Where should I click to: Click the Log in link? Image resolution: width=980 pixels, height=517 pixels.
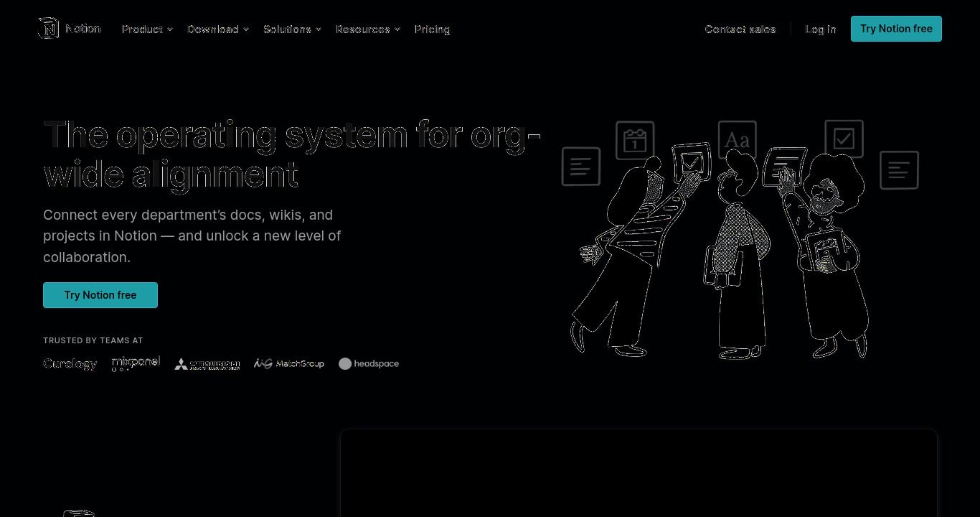[820, 29]
